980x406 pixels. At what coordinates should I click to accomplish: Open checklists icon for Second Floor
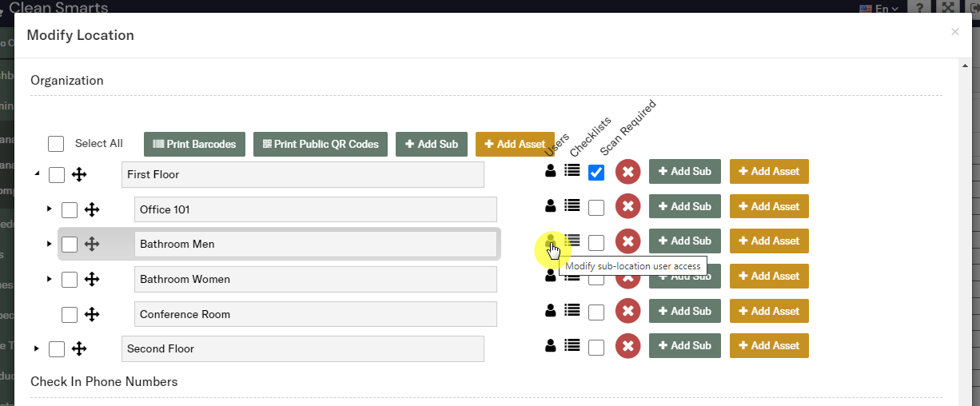[x=572, y=345]
